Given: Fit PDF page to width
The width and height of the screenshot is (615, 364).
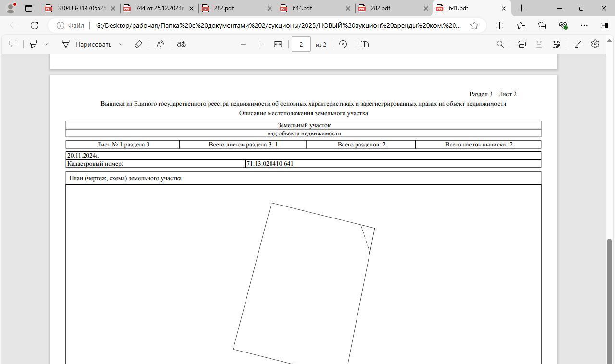Looking at the screenshot, I should [x=278, y=44].
